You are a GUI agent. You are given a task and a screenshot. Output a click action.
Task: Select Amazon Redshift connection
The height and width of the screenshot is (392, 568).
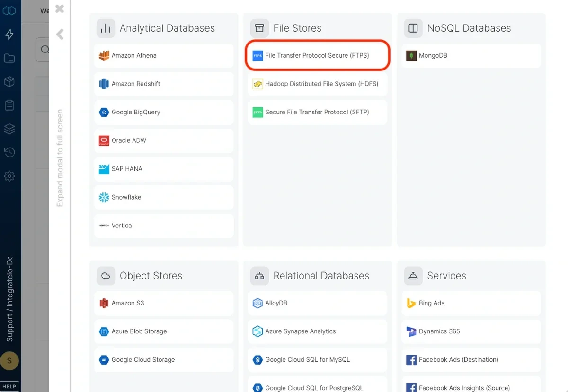click(x=164, y=84)
